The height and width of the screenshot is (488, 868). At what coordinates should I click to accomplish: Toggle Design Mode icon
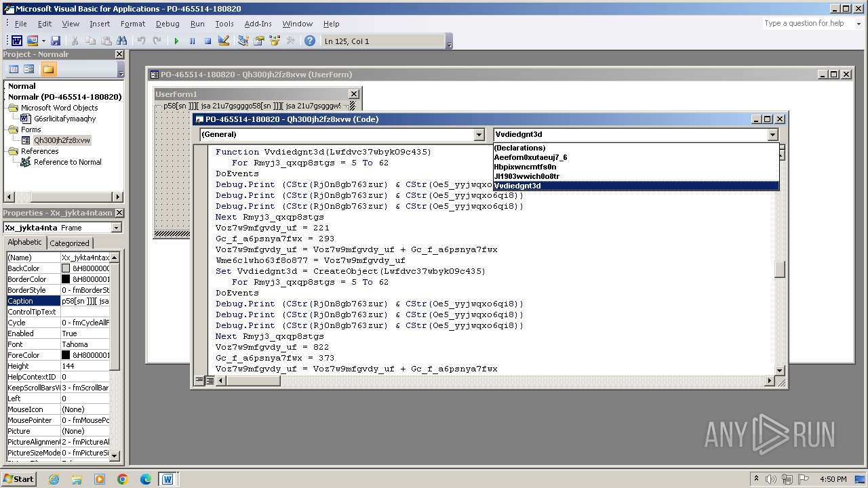(224, 41)
